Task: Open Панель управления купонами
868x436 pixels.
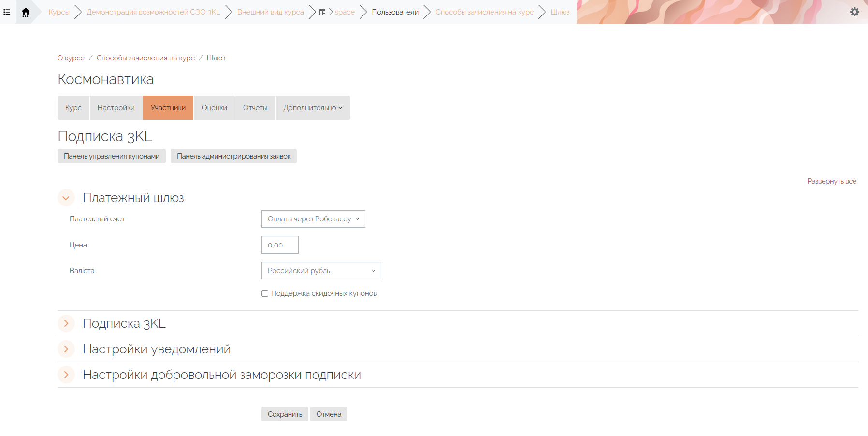Action: 112,156
